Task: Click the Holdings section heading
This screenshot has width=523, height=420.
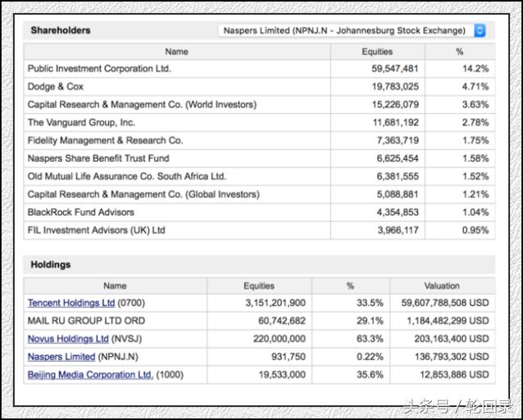Action: 51,265
